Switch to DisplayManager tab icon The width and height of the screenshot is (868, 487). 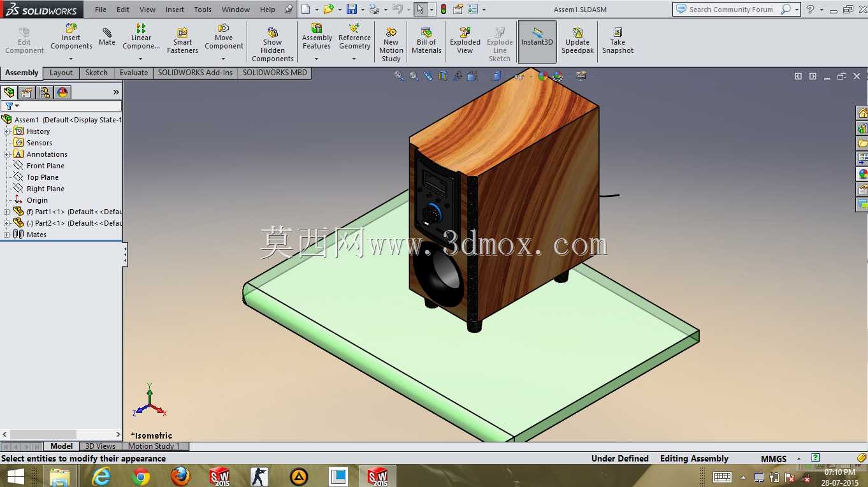tap(62, 92)
